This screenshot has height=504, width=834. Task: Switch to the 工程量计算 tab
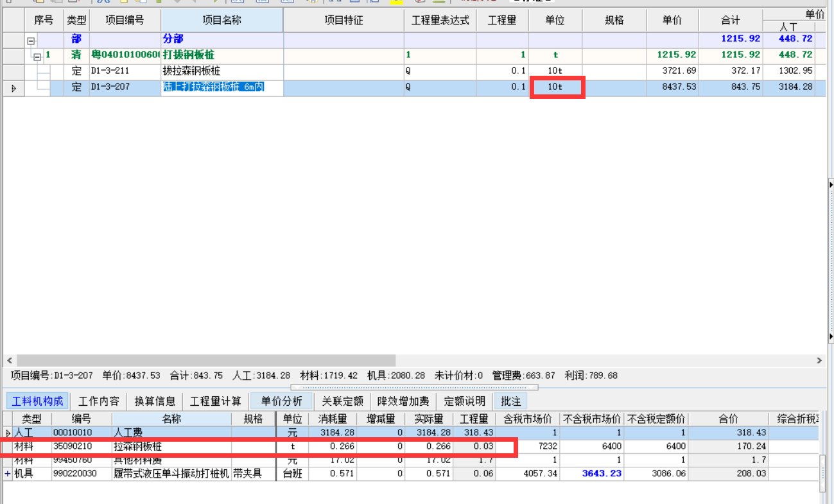tap(216, 401)
